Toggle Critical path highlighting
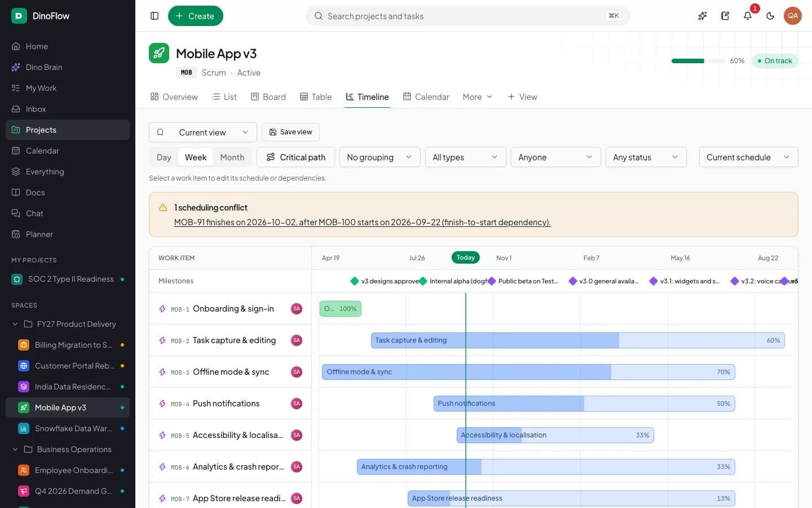 (x=295, y=157)
